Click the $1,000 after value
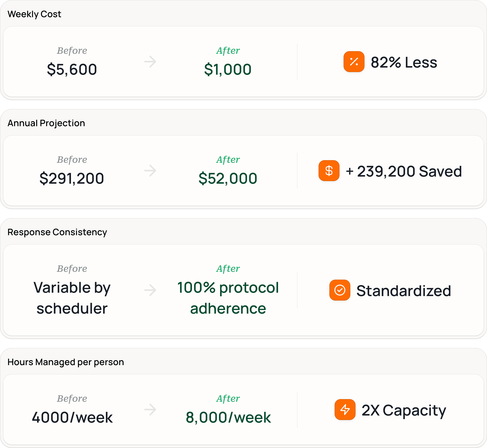 228,70
